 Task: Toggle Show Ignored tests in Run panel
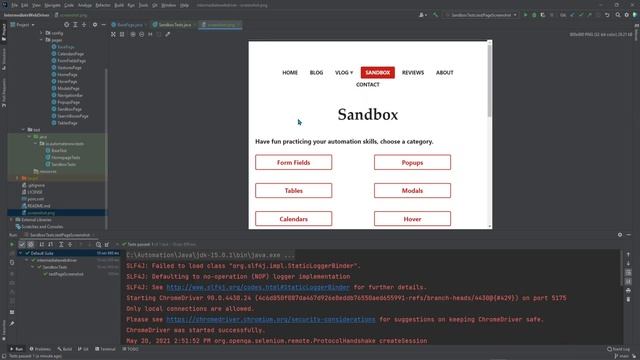[31, 244]
